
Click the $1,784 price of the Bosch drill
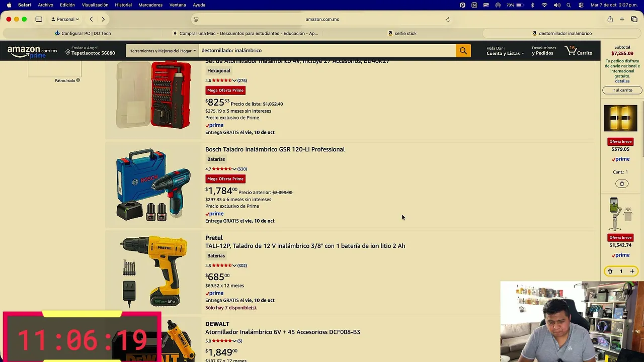pyautogui.click(x=221, y=191)
